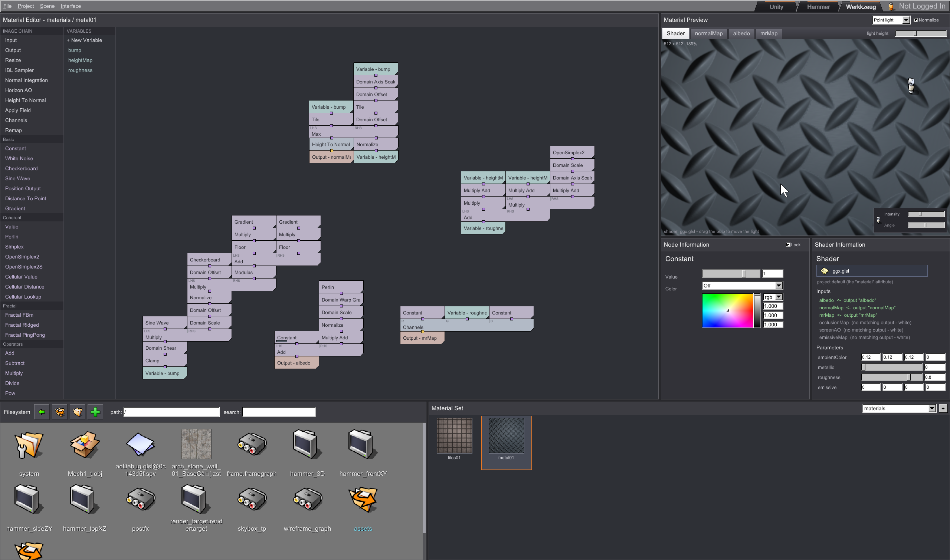Toggle the Lock checkbox in Node Information
Viewport: 950px width, 560px height.
tap(788, 245)
